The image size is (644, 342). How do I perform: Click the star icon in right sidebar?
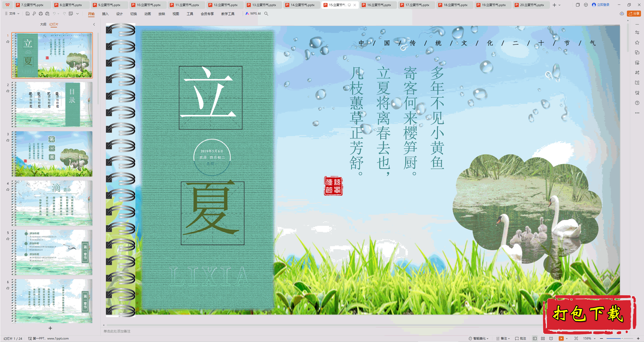[637, 42]
